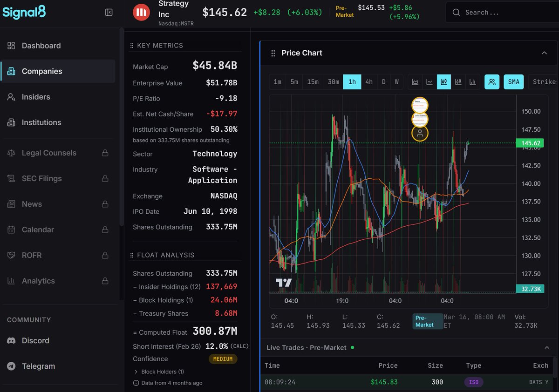
Task: Switch chart to D daily interval
Action: point(384,82)
